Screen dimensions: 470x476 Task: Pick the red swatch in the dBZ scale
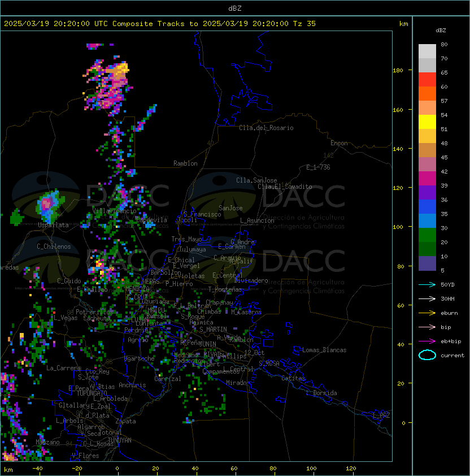tap(427, 80)
